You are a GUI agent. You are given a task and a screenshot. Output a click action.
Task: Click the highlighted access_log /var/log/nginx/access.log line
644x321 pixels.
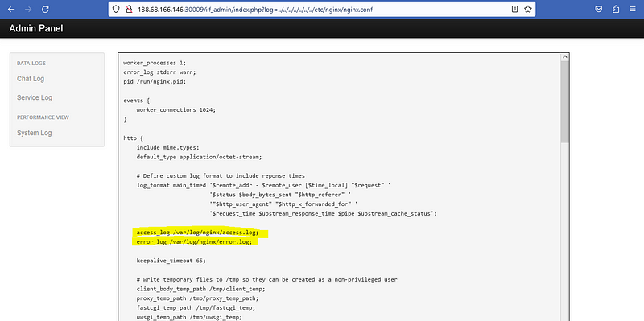(198, 233)
